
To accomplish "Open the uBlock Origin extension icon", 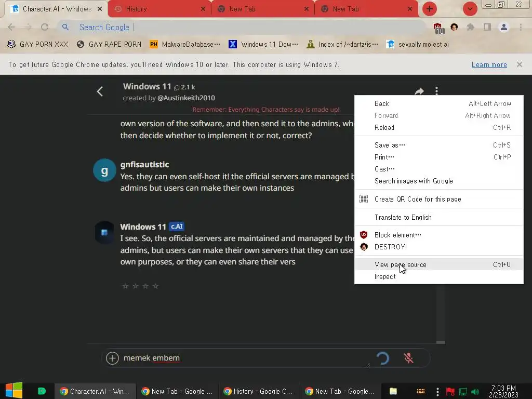I will (438, 28).
